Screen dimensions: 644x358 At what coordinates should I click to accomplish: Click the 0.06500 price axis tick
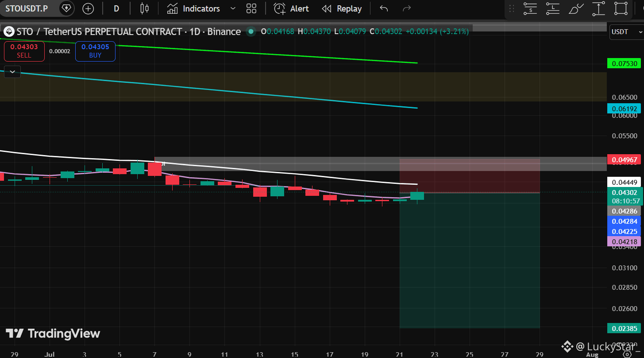[625, 97]
